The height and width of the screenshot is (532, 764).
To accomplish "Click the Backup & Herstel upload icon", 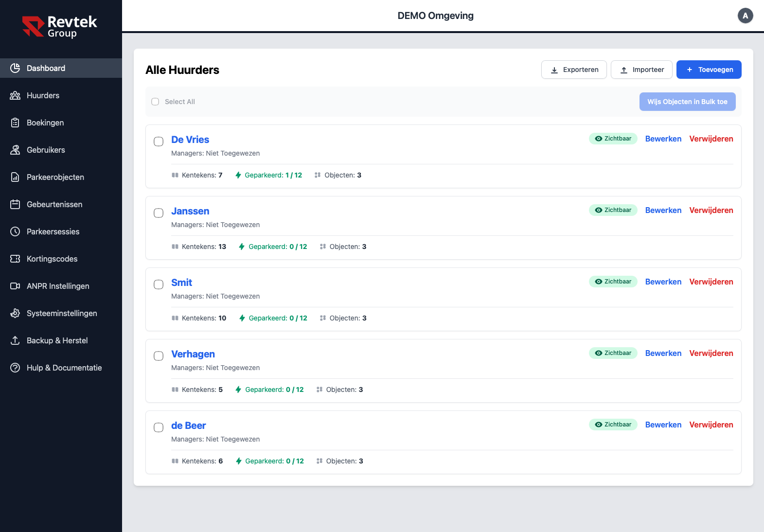I will (15, 340).
